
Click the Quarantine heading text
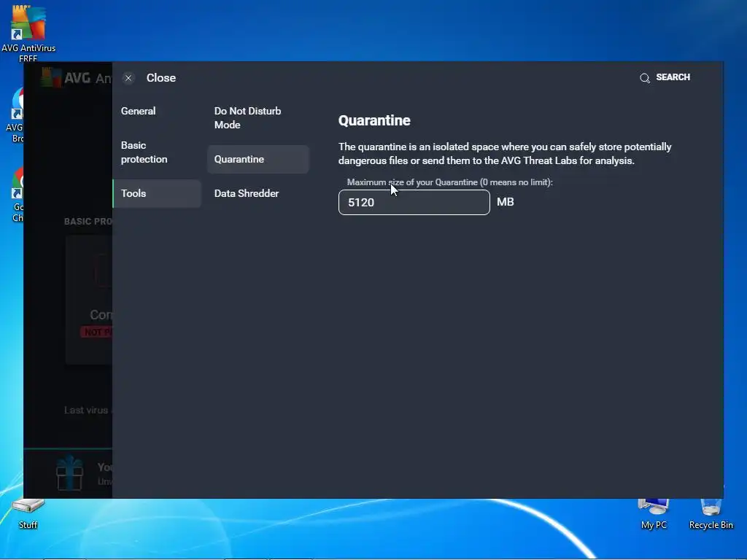click(374, 120)
